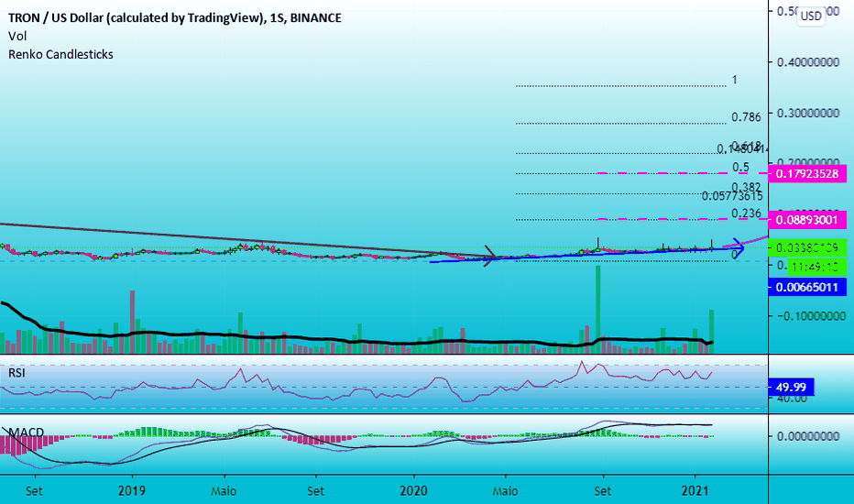Select the Fibonacci level 1 line

[621, 85]
